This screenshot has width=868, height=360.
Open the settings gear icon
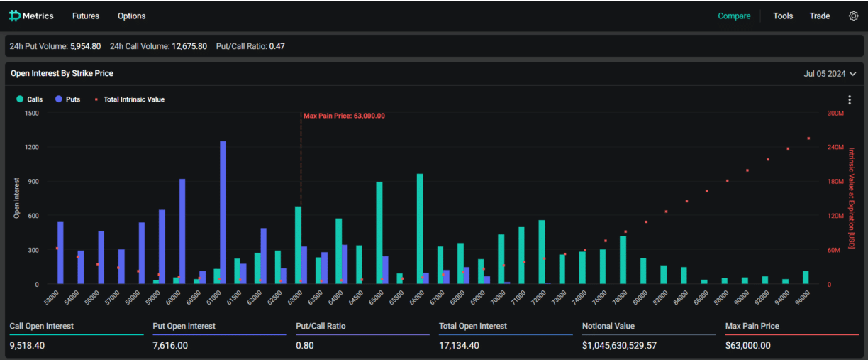pos(853,16)
